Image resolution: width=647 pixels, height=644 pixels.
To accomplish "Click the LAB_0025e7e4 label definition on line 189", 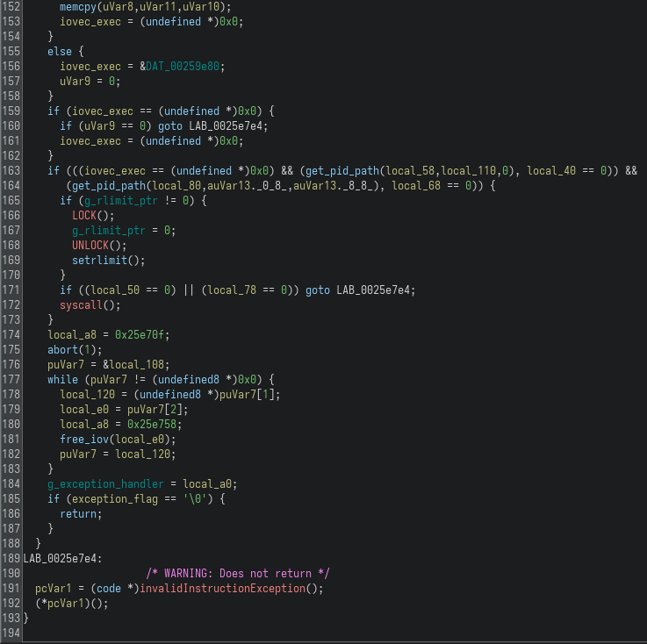I will coord(61,558).
